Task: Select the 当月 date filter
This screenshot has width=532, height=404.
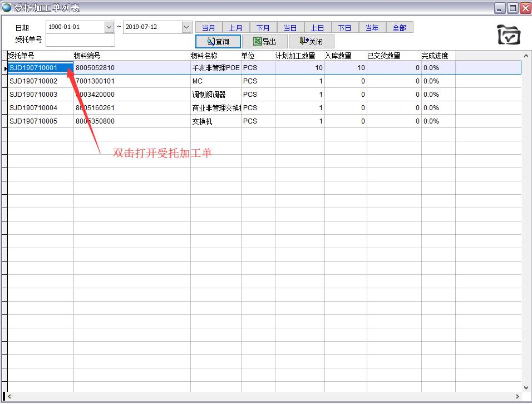Action: (x=209, y=28)
